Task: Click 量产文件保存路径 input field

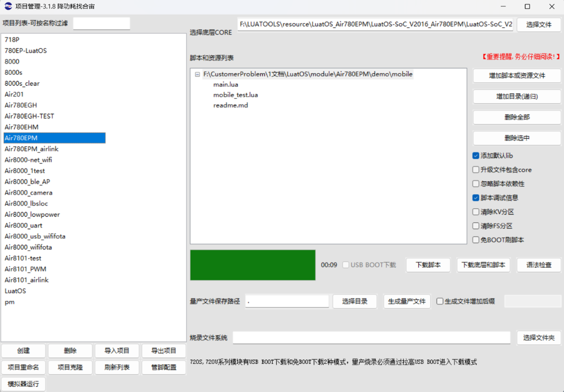Action: (287, 301)
